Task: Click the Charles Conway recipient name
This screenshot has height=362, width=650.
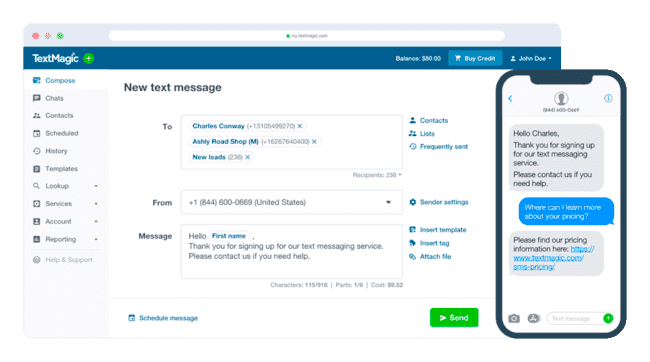Action: pos(218,126)
